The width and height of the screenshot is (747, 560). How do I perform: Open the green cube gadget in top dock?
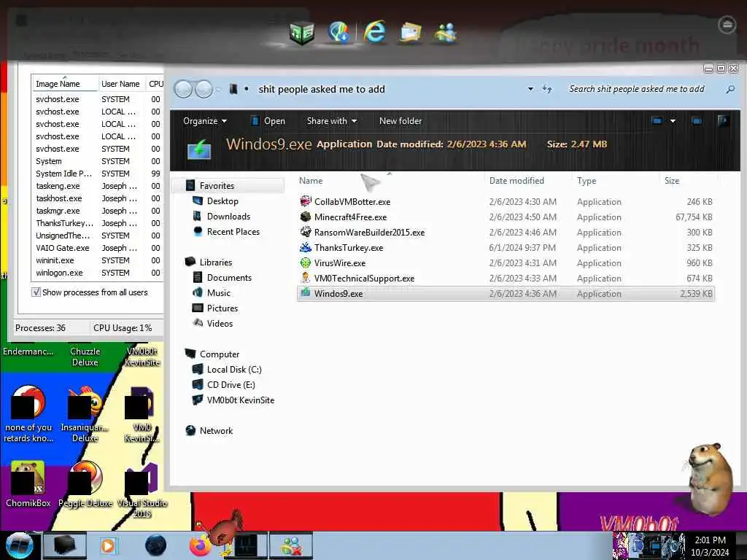(x=302, y=34)
